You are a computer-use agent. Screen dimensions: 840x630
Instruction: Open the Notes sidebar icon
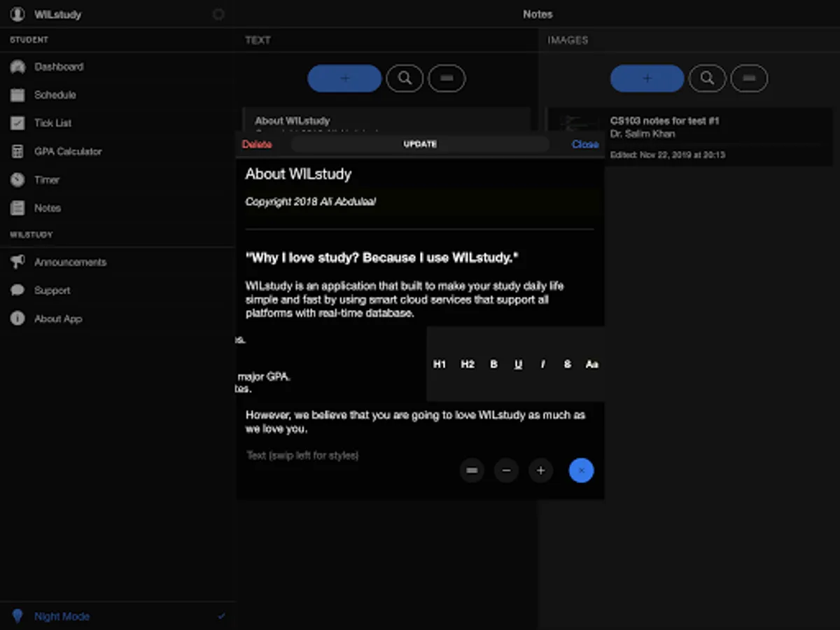[17, 208]
